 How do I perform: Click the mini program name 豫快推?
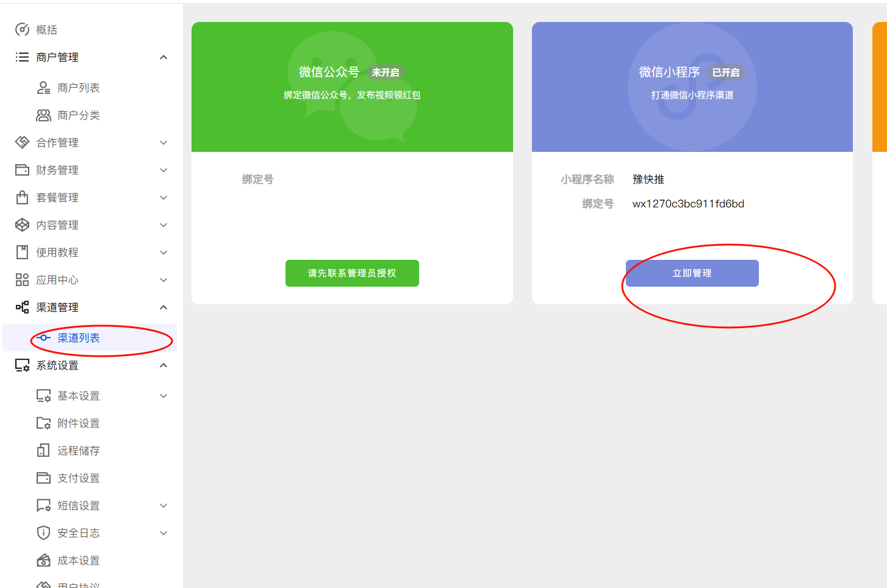(648, 179)
